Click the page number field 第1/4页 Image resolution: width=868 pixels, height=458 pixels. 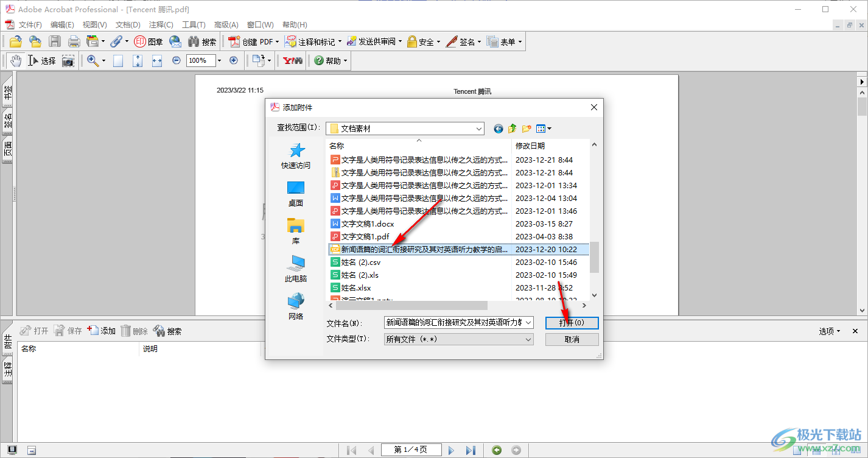411,450
